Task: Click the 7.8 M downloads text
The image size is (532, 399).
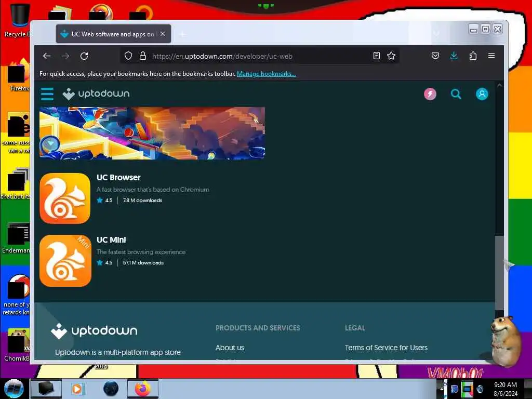Action: click(x=142, y=201)
